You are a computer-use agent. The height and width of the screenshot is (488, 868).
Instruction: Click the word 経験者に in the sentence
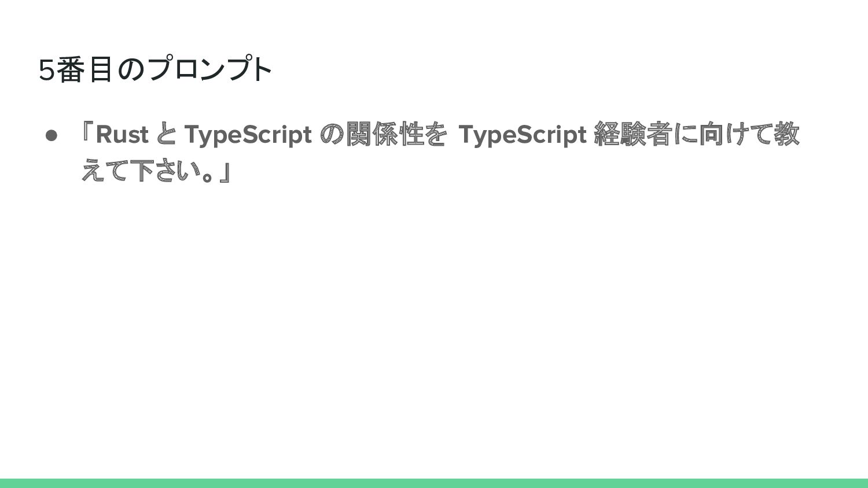point(646,134)
